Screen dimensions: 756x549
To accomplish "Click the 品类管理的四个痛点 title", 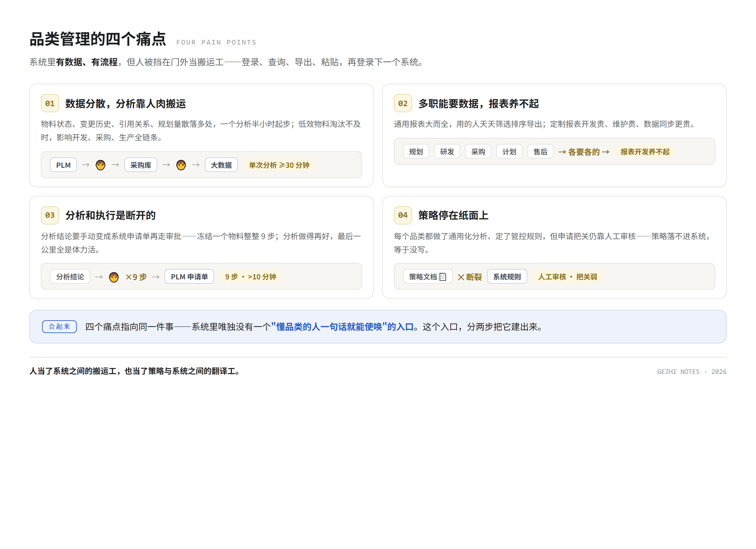I will 98,39.
